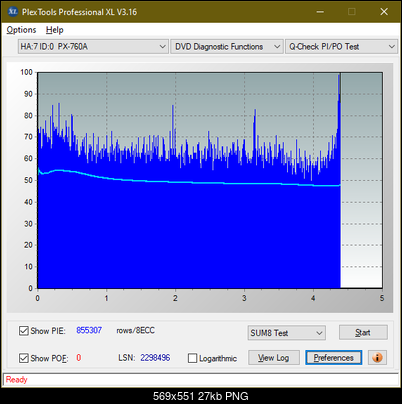
Task: Open the SUM8 Test dropdown
Action: click(x=287, y=333)
